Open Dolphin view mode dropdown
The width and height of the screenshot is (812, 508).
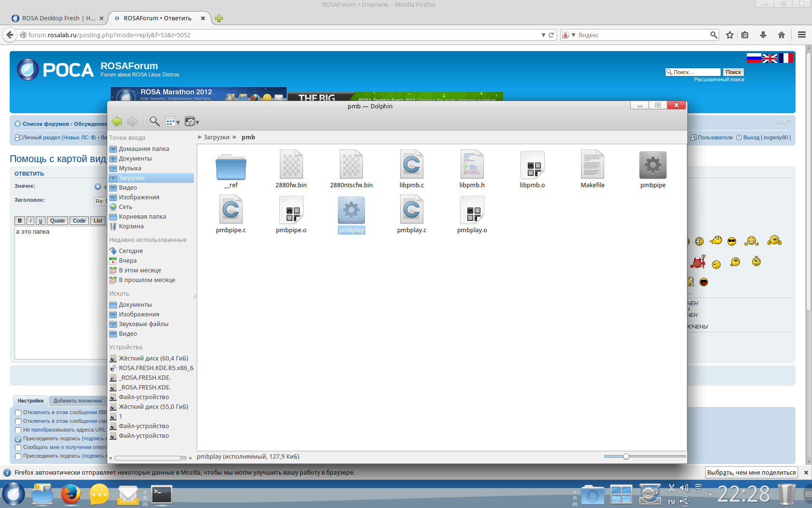pyautogui.click(x=173, y=122)
